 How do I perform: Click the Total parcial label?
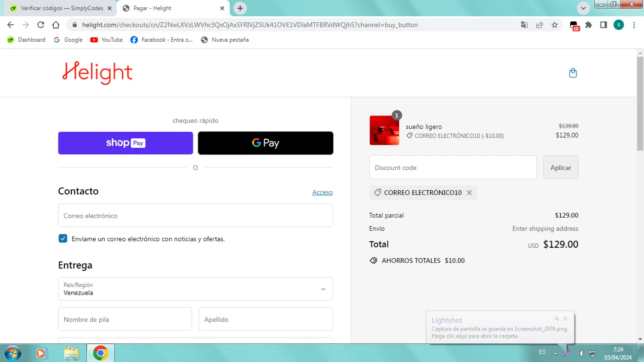tap(386, 215)
